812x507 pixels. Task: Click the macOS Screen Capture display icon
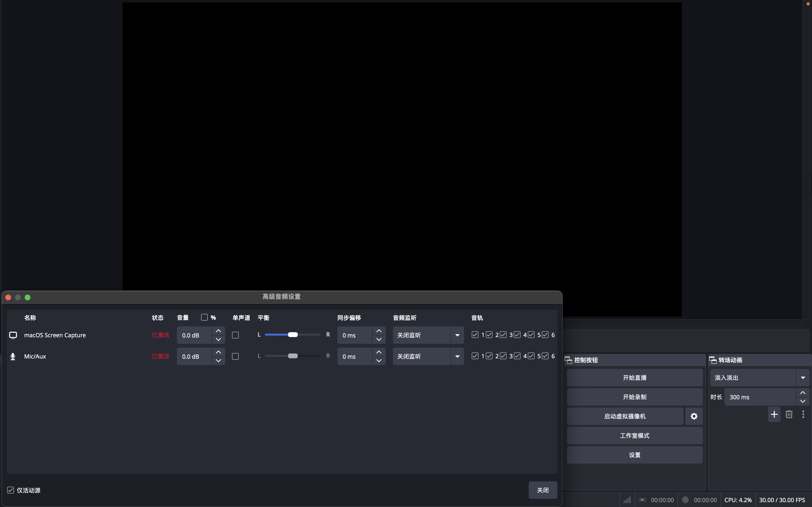(x=13, y=335)
